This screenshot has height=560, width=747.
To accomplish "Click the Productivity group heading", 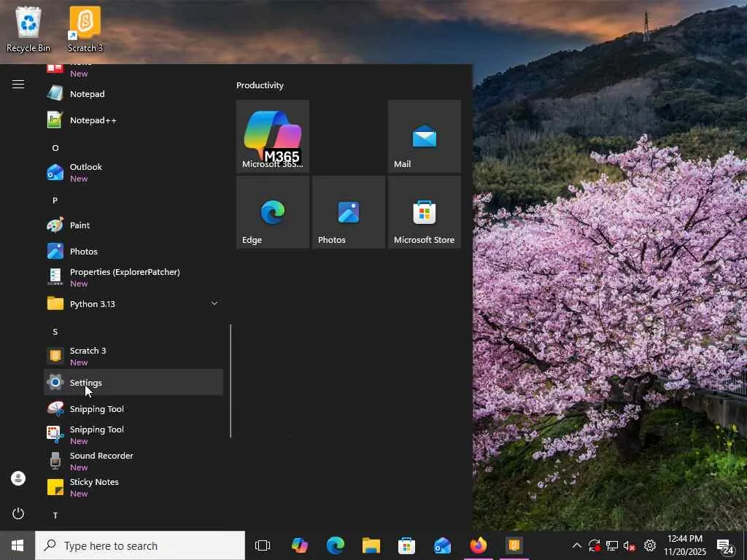I will click(260, 85).
